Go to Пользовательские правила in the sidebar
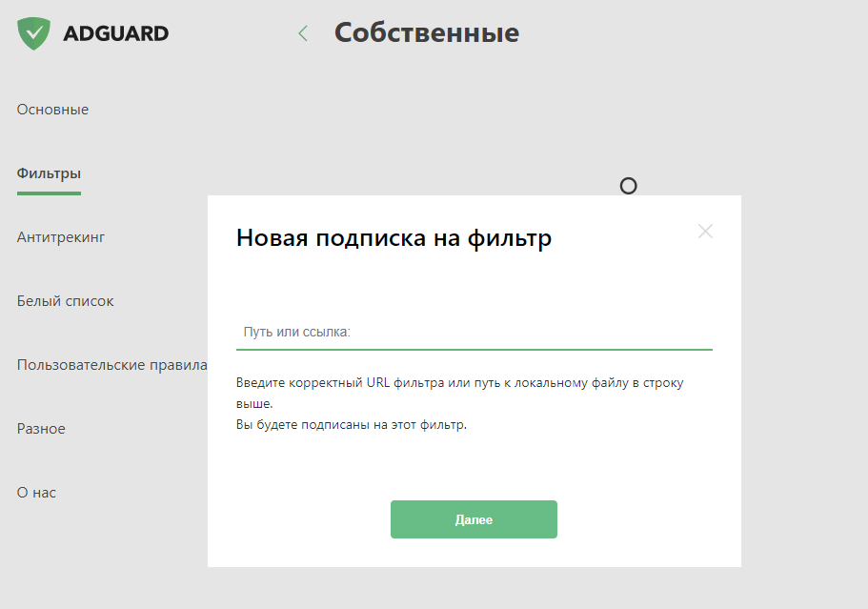This screenshot has height=609, width=868. point(111,365)
